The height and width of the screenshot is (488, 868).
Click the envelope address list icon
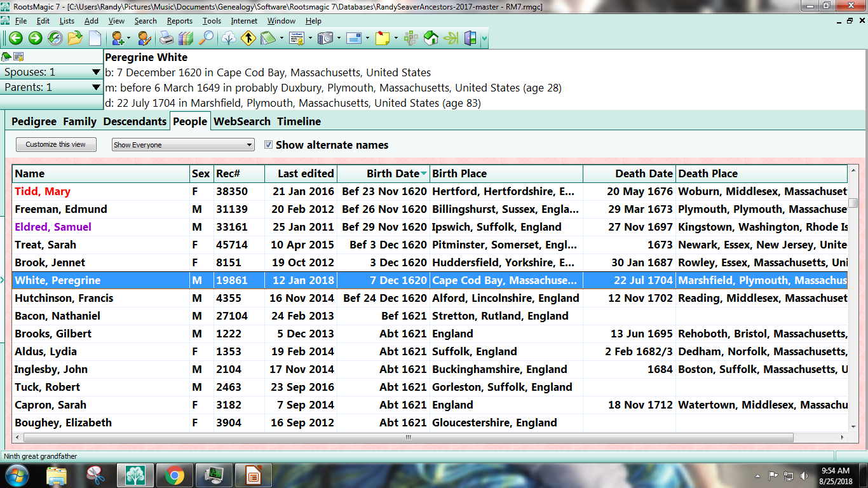click(353, 38)
